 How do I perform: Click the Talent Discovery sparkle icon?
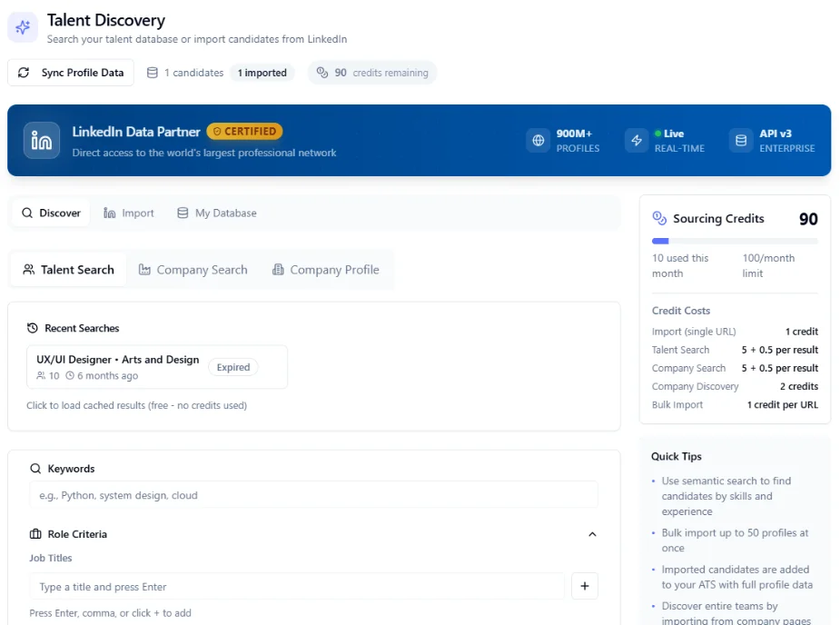[23, 27]
